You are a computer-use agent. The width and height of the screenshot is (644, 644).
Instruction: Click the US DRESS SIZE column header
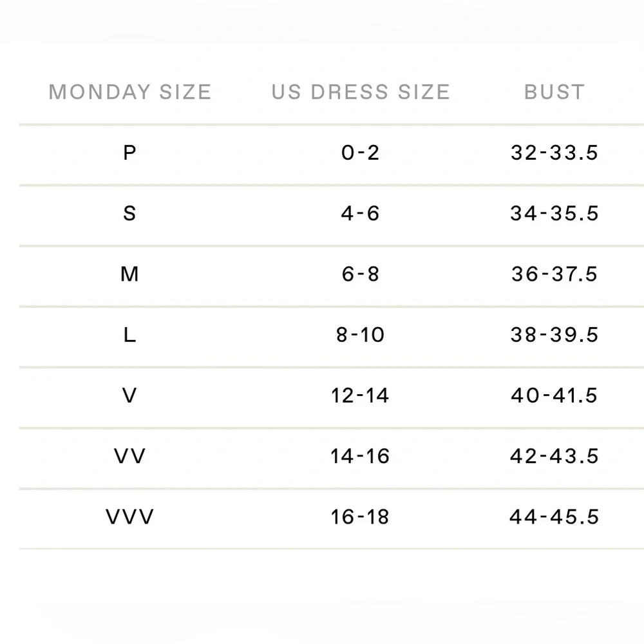(x=361, y=92)
